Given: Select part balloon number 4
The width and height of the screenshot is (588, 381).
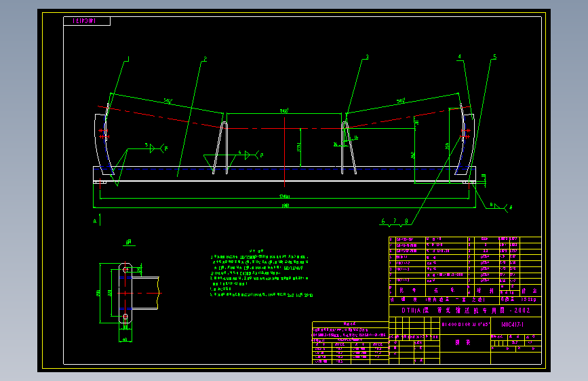Looking at the screenshot, I should point(459,57).
